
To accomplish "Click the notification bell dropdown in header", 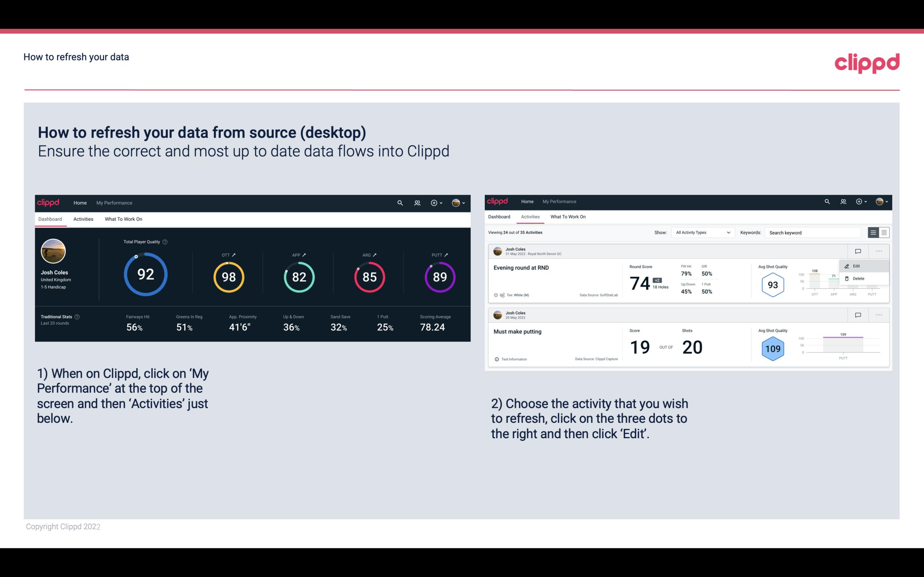I will pos(438,202).
